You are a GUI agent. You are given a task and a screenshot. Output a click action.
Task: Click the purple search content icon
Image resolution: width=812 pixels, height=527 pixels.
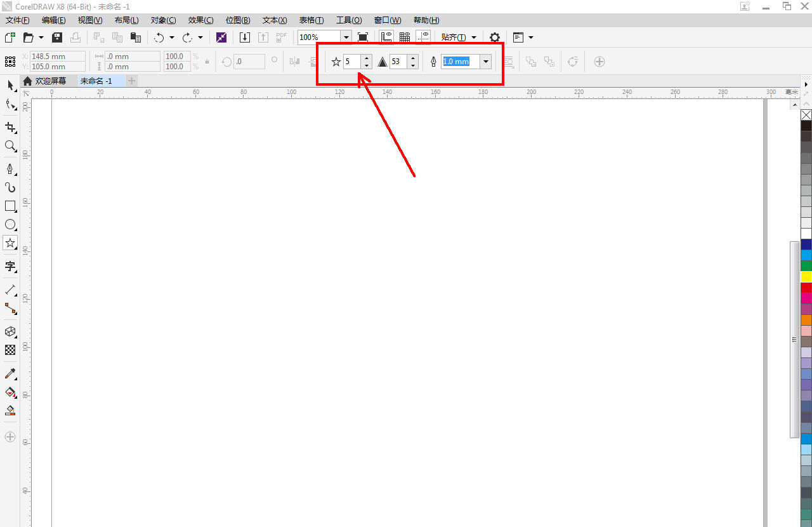pyautogui.click(x=221, y=37)
